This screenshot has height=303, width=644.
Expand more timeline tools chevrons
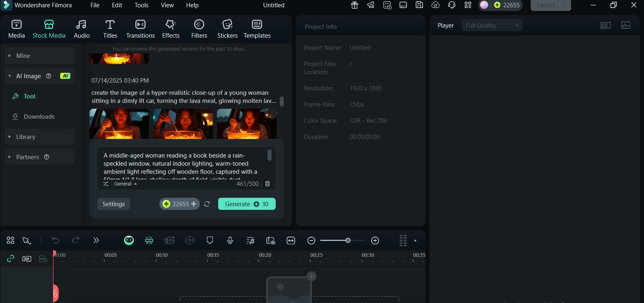96,240
